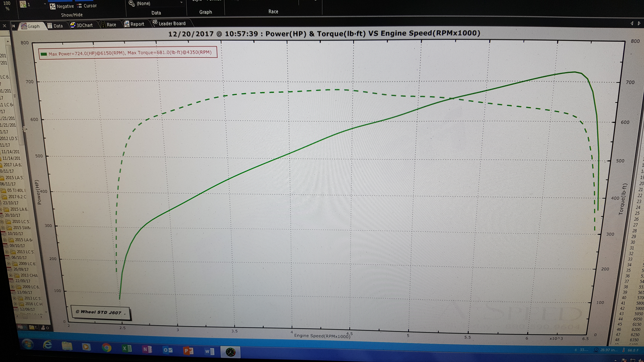Expand the 2013 CHA folder
644x362 pixels.
(x=11, y=275)
